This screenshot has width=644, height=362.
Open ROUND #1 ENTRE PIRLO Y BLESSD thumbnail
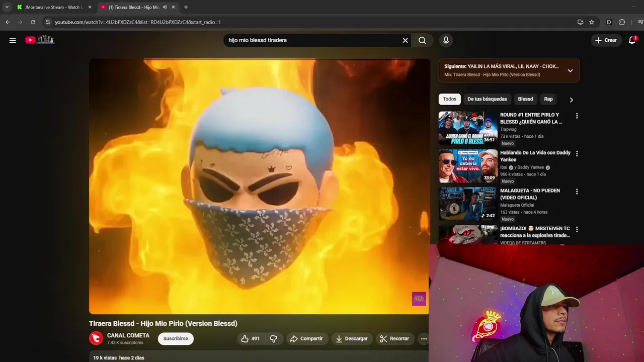[x=468, y=128]
